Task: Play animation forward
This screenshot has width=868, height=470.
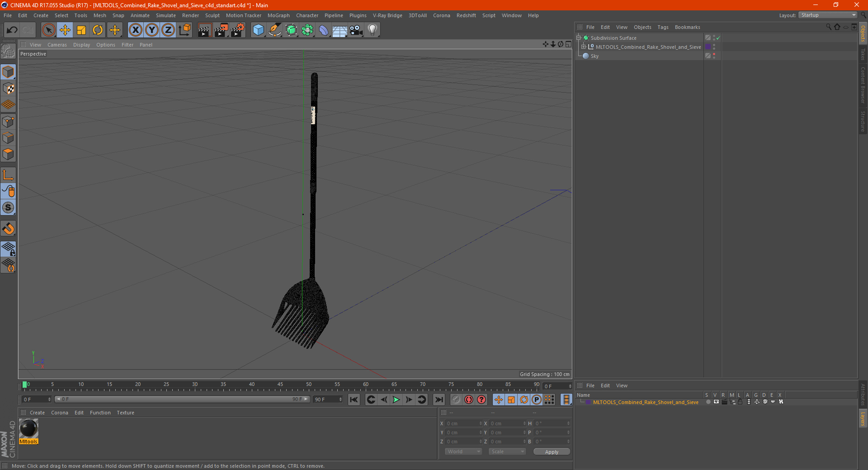Action: [396, 399]
